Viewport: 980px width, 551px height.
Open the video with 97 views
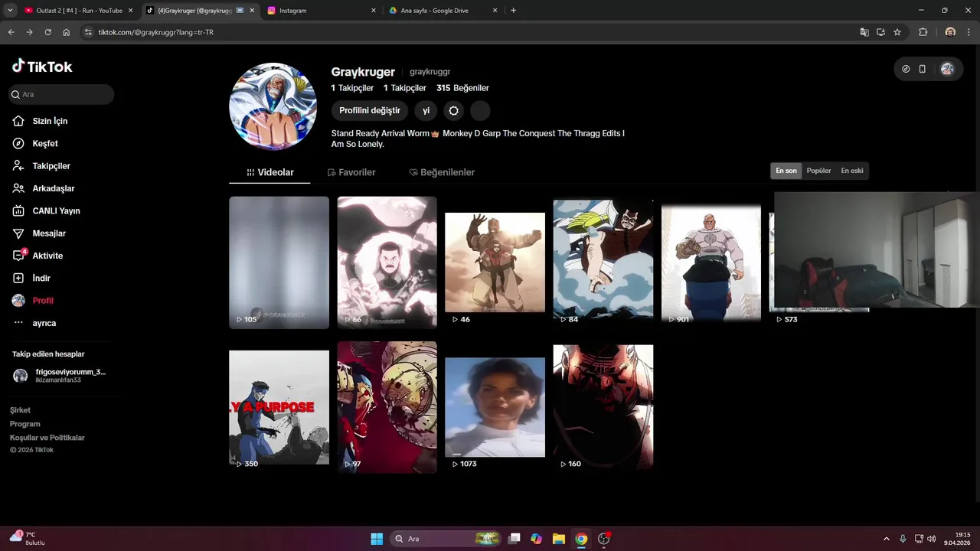coord(387,407)
